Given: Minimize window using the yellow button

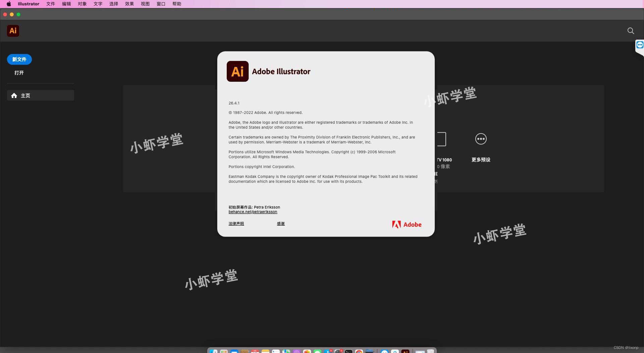Looking at the screenshot, I should click(12, 14).
